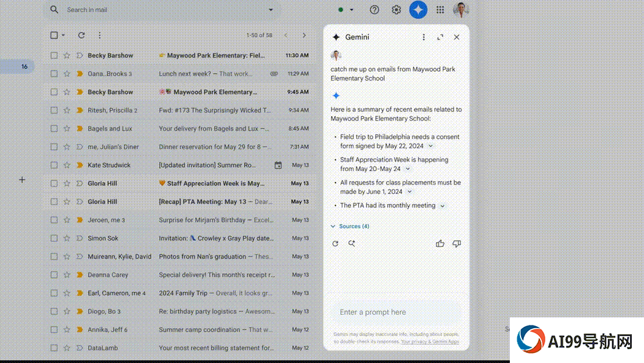Expand the PTA monthly meeting item

coord(442,206)
